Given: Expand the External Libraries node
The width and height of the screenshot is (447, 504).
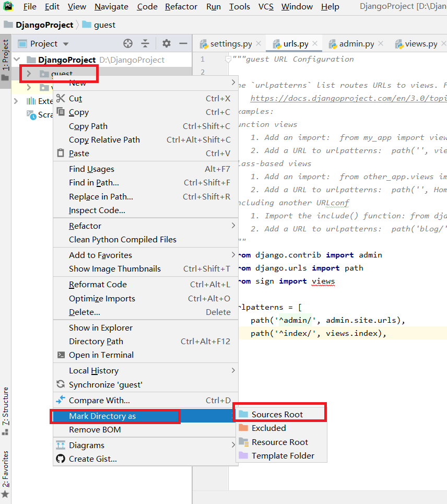Looking at the screenshot, I should 16,101.
